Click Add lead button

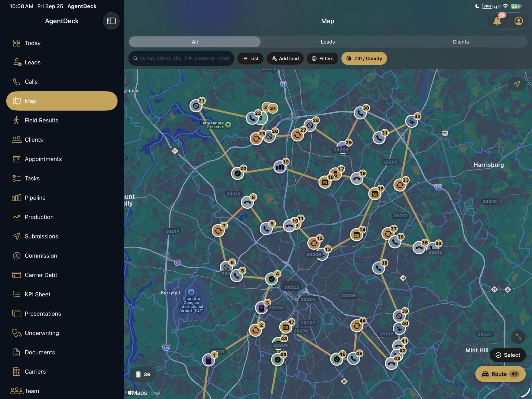(x=285, y=58)
